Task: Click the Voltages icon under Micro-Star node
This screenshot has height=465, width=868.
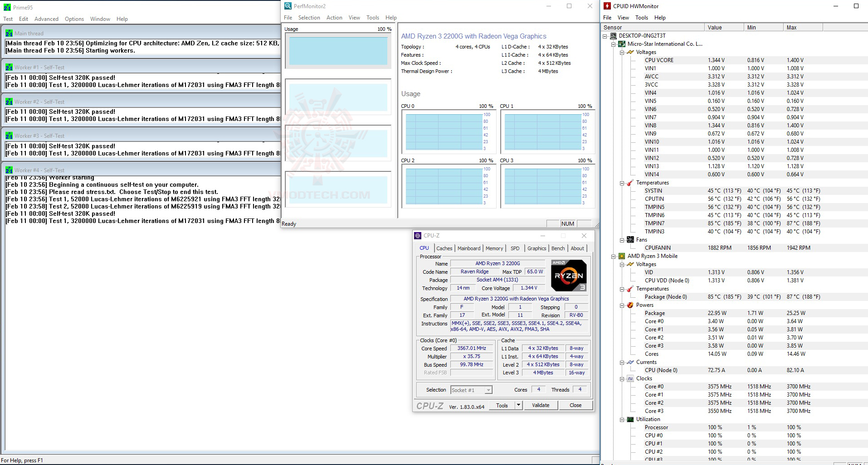Action: click(x=630, y=52)
